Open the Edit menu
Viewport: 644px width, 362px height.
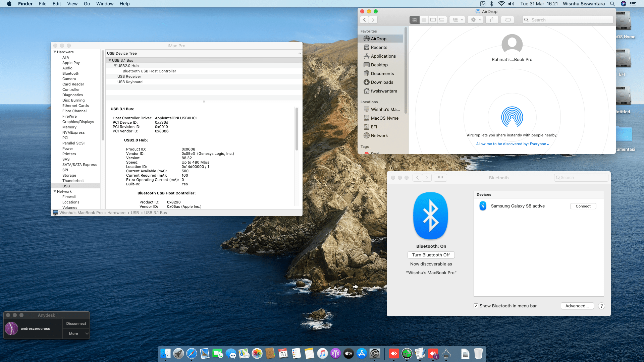57,4
